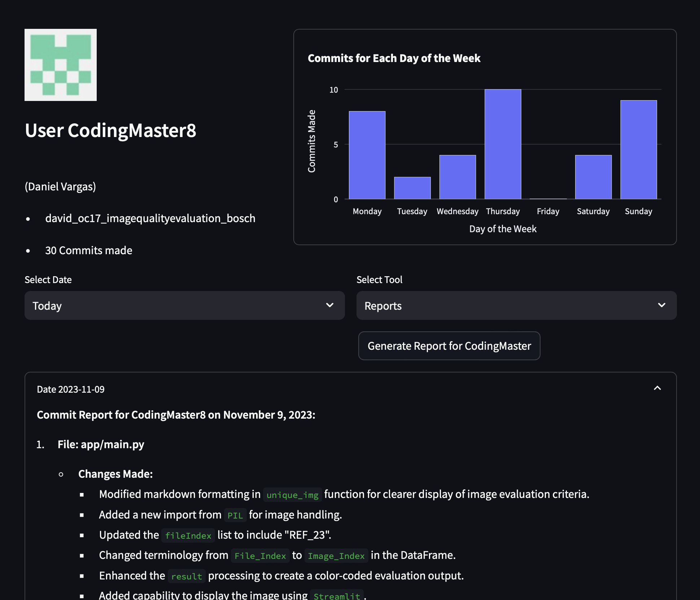Collapse the Date 2023-11-09 expander chevron

pyautogui.click(x=657, y=388)
